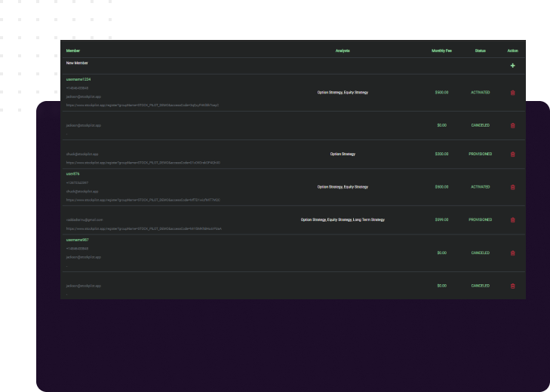Click the ACTIVATED status for username1234
Image resolution: width=550 pixels, height=392 pixels.
(x=480, y=93)
